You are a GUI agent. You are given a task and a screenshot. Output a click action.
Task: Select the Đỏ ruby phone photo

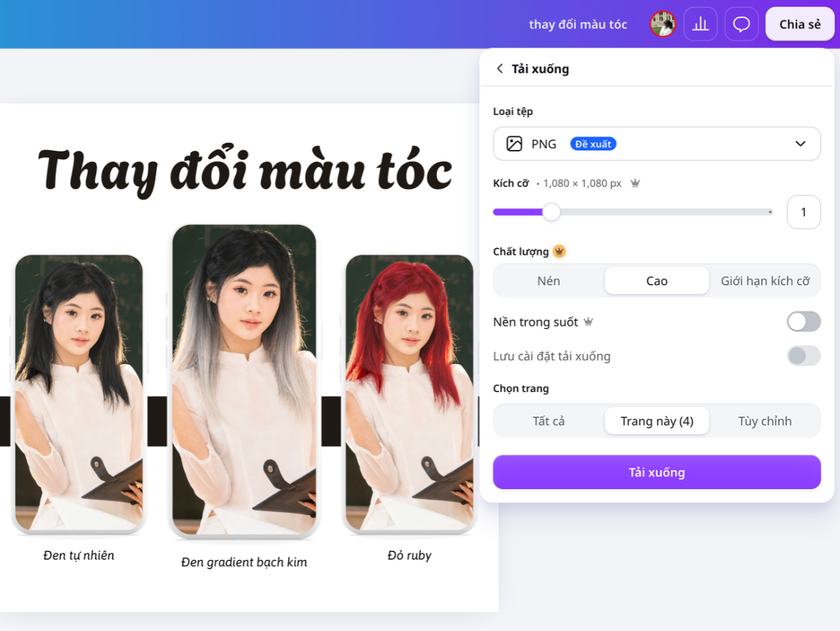(409, 393)
